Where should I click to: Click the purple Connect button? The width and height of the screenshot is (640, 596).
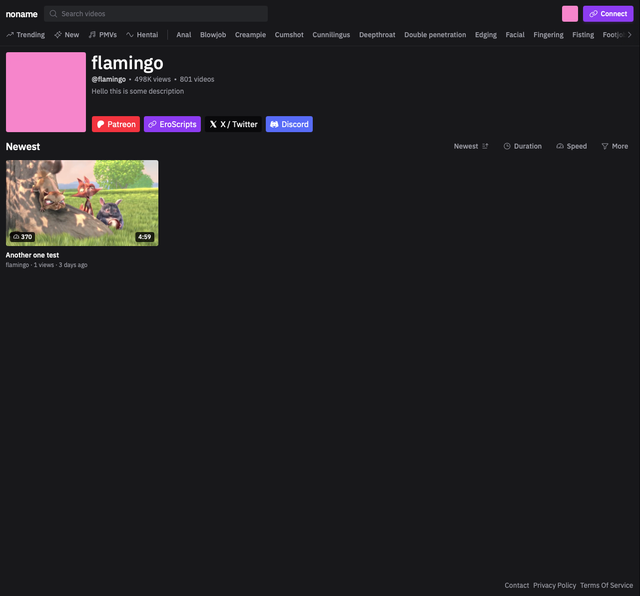(x=608, y=14)
